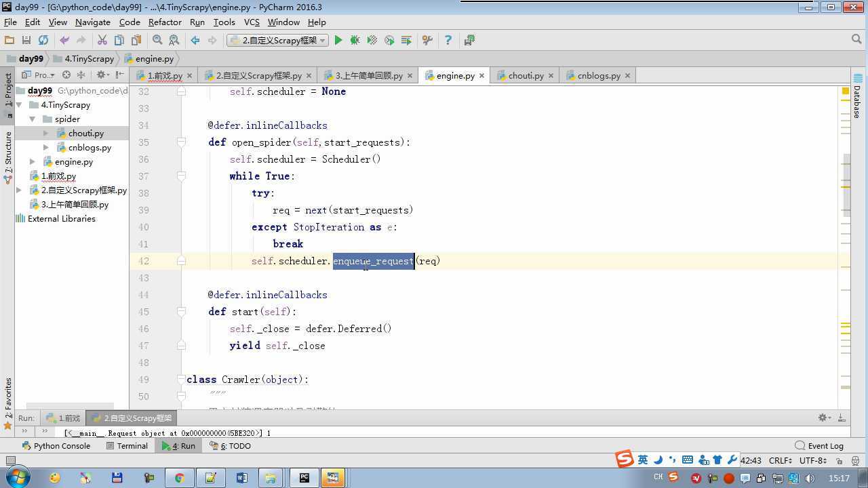Open the 6: TODO tool window
The height and width of the screenshot is (488, 868).
[x=230, y=446]
